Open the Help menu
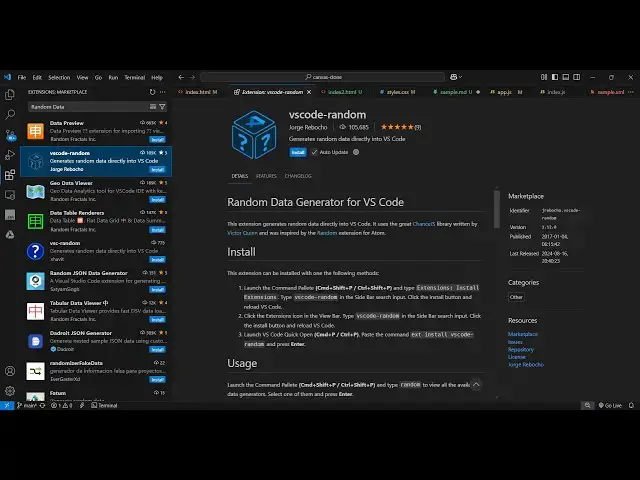The width and height of the screenshot is (640, 480). point(157,77)
